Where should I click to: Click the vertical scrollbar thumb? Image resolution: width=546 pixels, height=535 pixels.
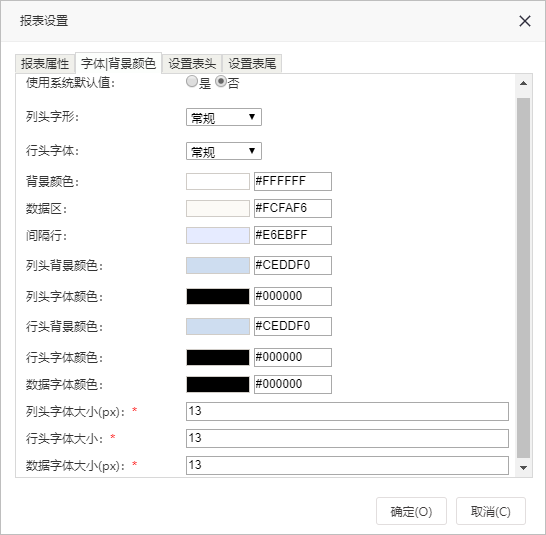tap(523, 278)
